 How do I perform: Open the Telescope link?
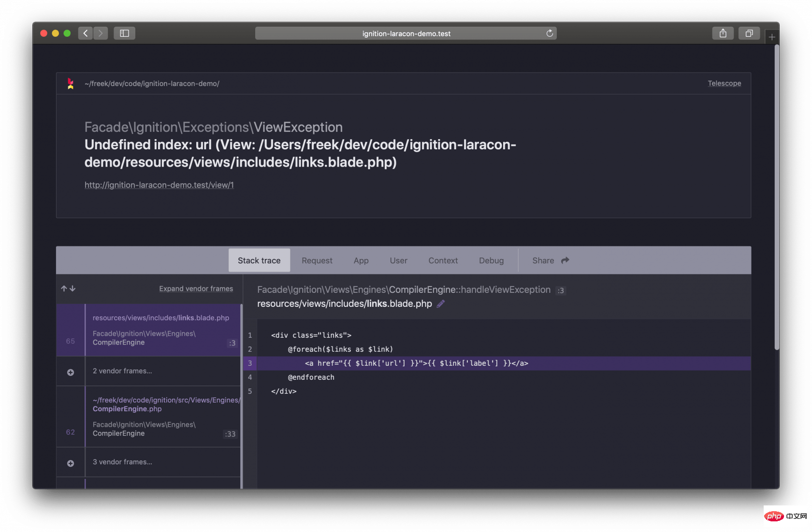pos(724,84)
